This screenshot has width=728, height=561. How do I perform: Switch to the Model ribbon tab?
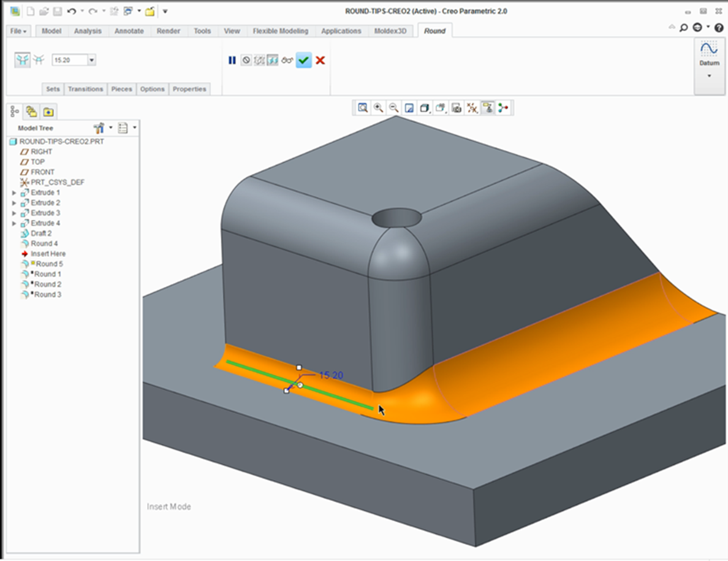pos(51,31)
